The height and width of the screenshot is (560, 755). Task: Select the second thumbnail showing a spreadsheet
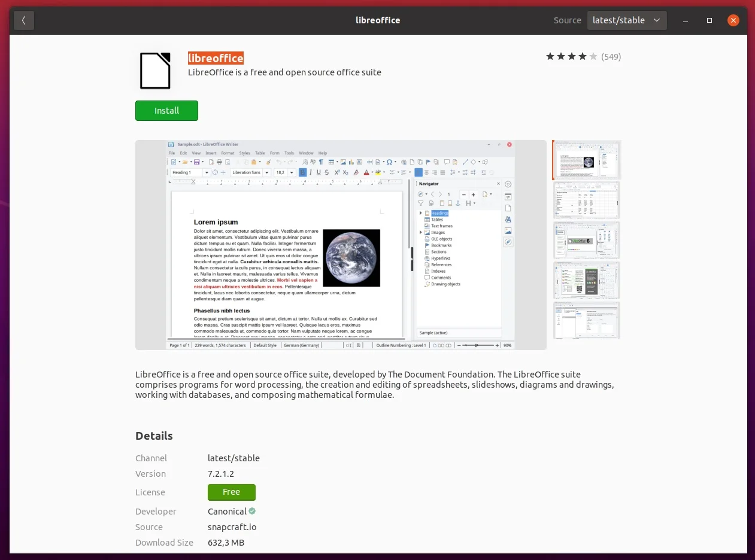tap(587, 200)
